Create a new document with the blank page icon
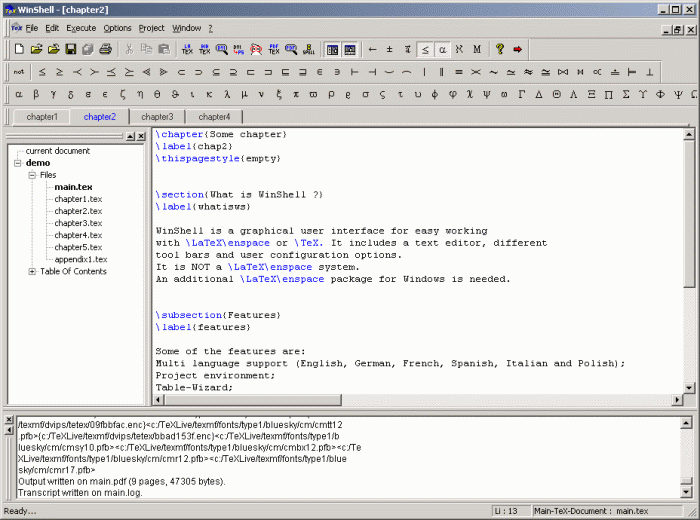 19,49
